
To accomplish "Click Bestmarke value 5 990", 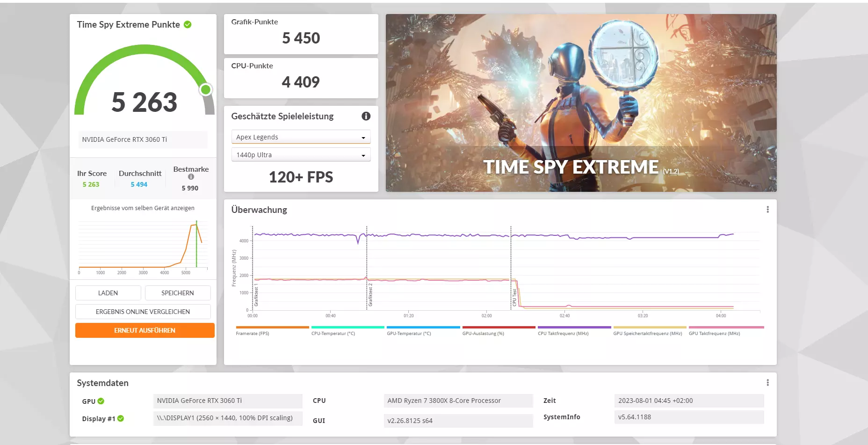I will click(190, 188).
